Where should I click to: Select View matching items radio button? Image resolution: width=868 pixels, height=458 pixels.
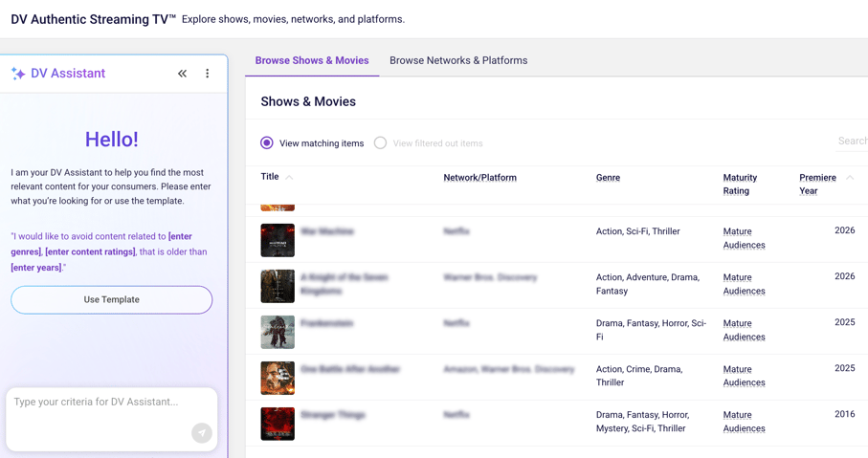coord(267,143)
